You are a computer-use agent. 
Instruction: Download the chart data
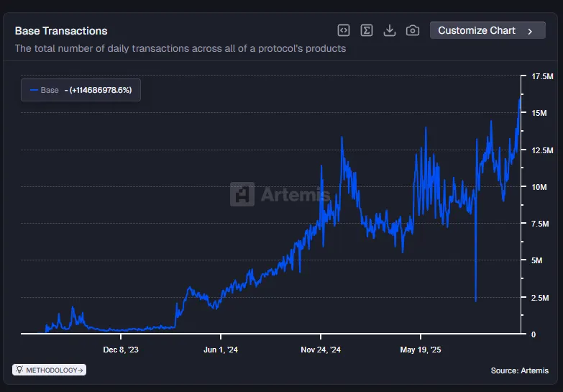390,30
